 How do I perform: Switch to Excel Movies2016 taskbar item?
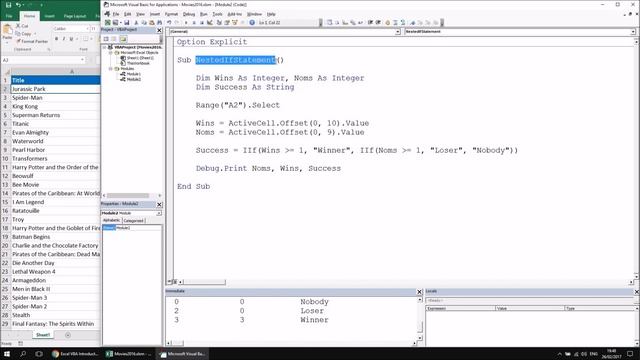click(x=129, y=354)
